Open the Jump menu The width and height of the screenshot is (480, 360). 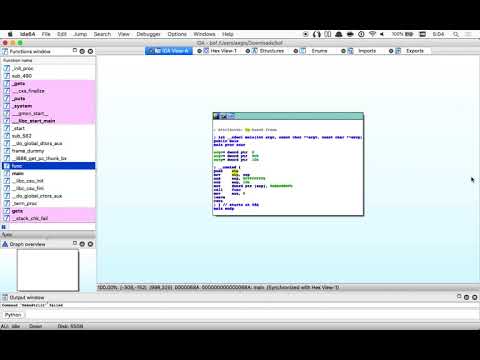[80, 34]
